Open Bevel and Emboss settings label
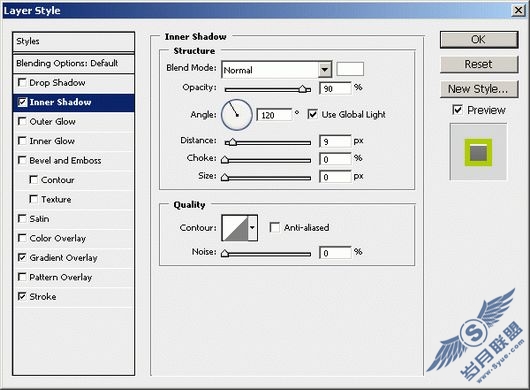This screenshot has height=390, width=530. (65, 160)
